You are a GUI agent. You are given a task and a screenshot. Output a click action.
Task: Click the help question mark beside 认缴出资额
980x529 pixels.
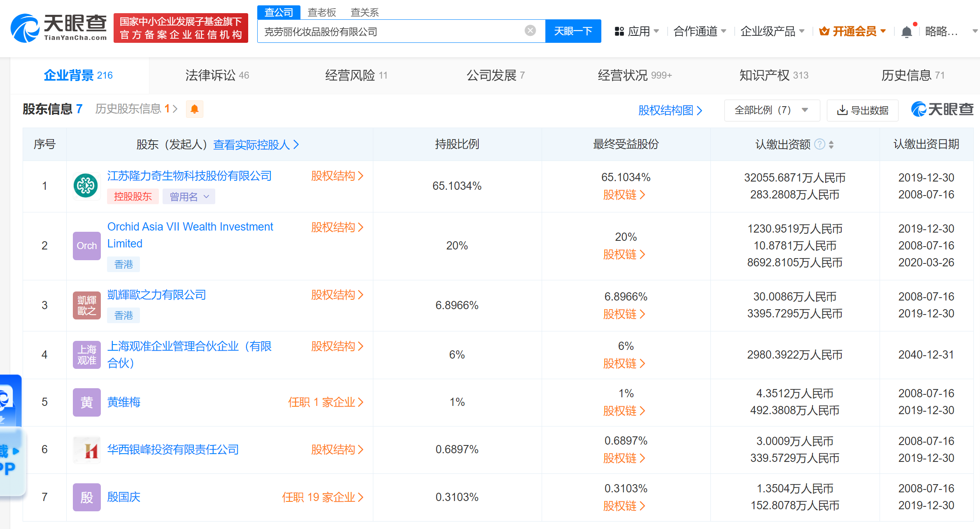tap(819, 144)
